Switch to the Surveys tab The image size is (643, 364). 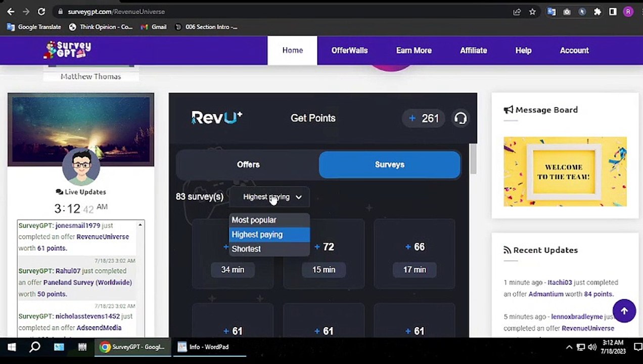click(x=389, y=165)
